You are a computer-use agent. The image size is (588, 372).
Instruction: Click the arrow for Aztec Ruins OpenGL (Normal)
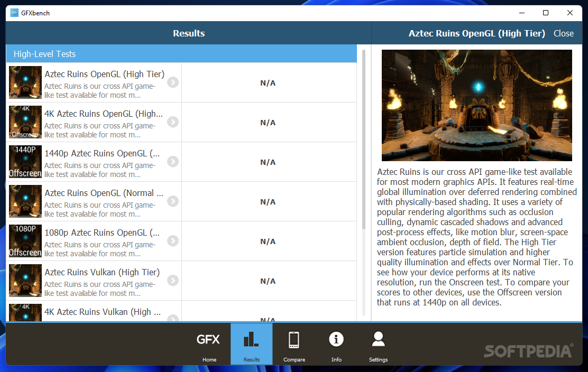(x=173, y=201)
